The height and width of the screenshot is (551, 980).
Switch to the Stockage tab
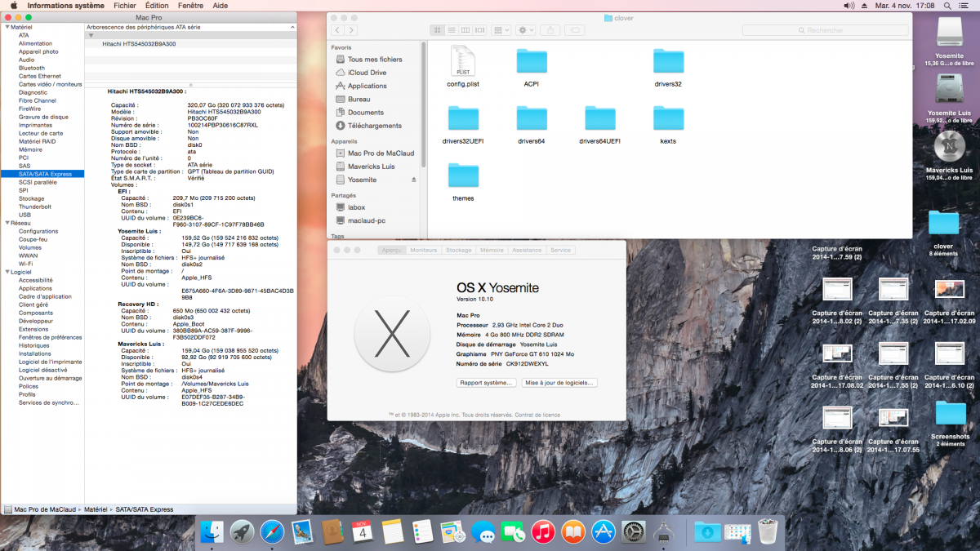tap(458, 250)
